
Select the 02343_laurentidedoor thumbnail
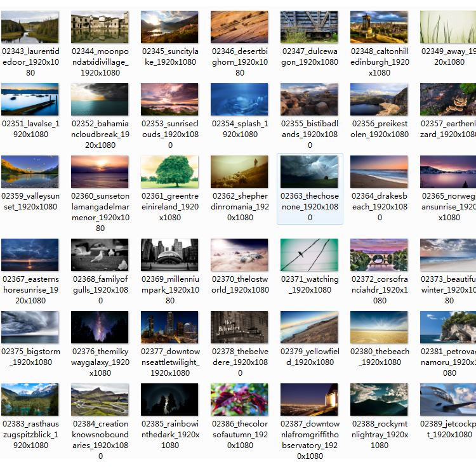click(x=30, y=27)
